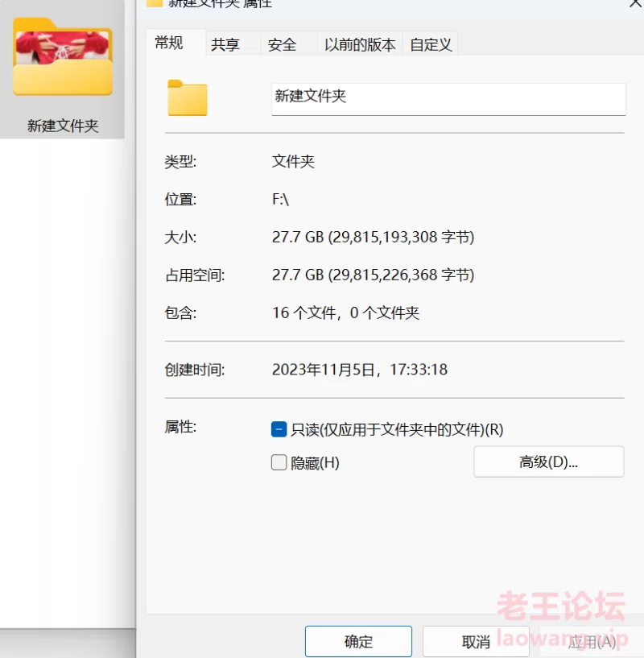Image resolution: width=644 pixels, height=658 pixels.
Task: Click the 包含: label
Action: [x=180, y=312]
